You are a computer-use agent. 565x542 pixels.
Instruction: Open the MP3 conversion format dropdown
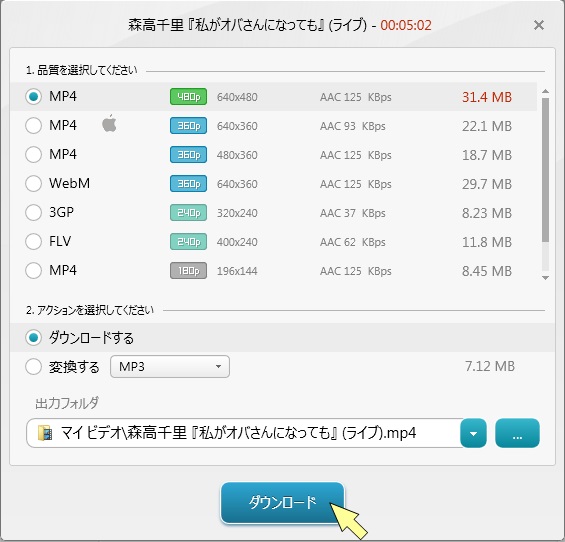(170, 366)
